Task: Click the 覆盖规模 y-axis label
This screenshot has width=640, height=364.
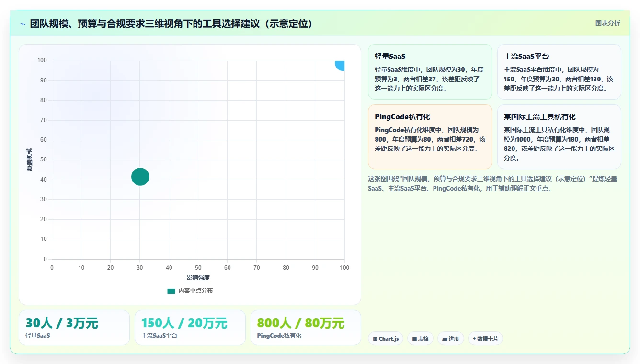Action: (30, 160)
